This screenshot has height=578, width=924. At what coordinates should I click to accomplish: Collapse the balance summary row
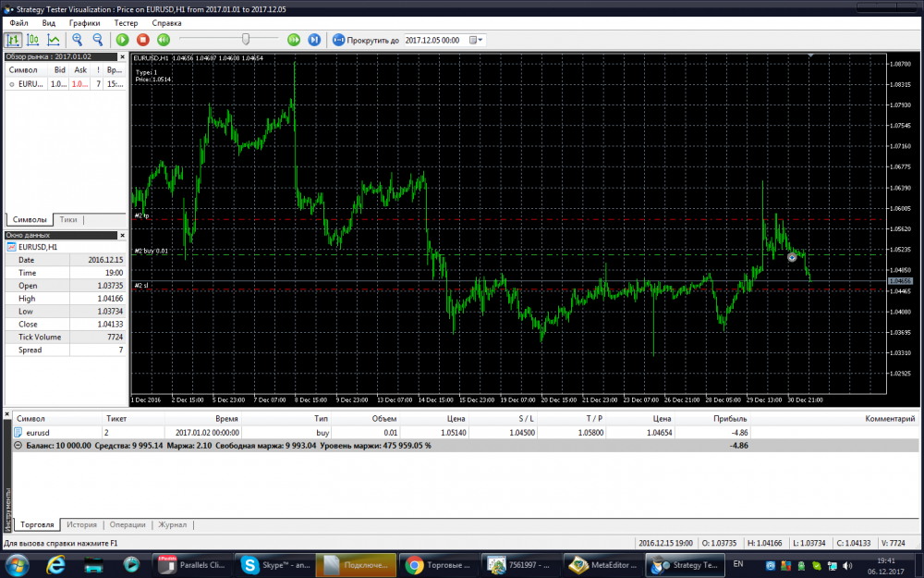tap(19, 445)
